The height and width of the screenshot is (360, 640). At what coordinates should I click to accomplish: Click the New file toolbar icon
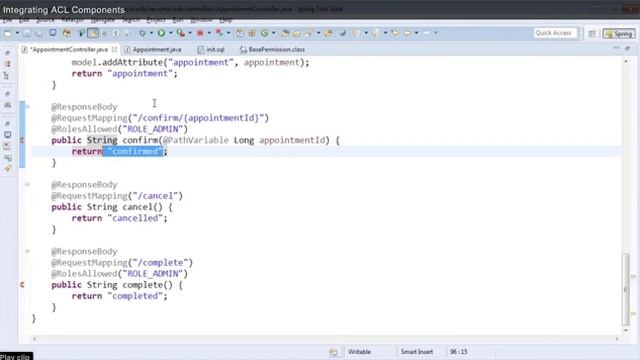(x=8, y=33)
